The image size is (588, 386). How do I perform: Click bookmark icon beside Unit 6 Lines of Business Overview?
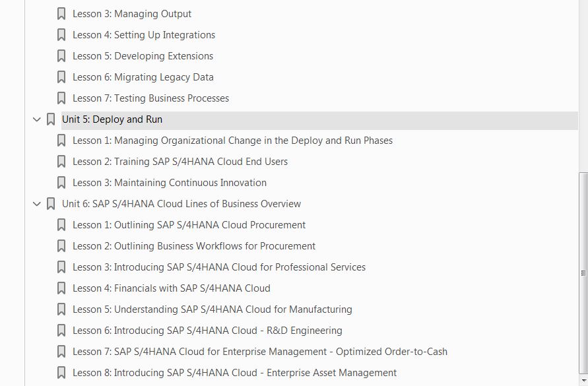(51, 204)
